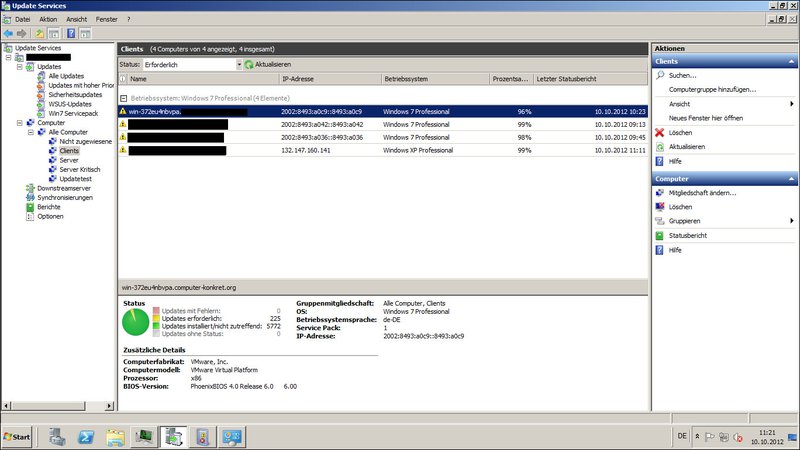Select Nicht zugewiesene computer group
800x450 pixels.
[x=85, y=141]
